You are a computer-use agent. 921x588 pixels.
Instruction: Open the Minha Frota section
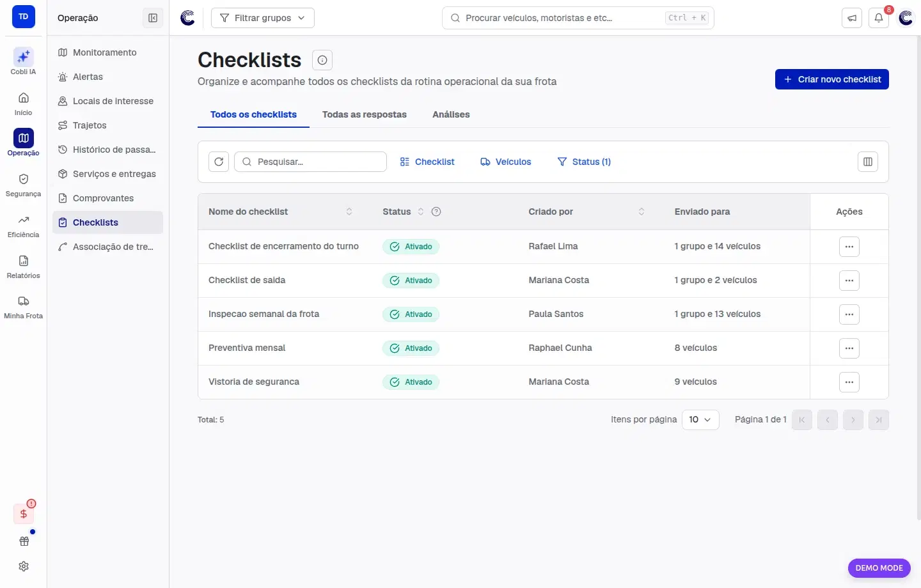(x=23, y=307)
